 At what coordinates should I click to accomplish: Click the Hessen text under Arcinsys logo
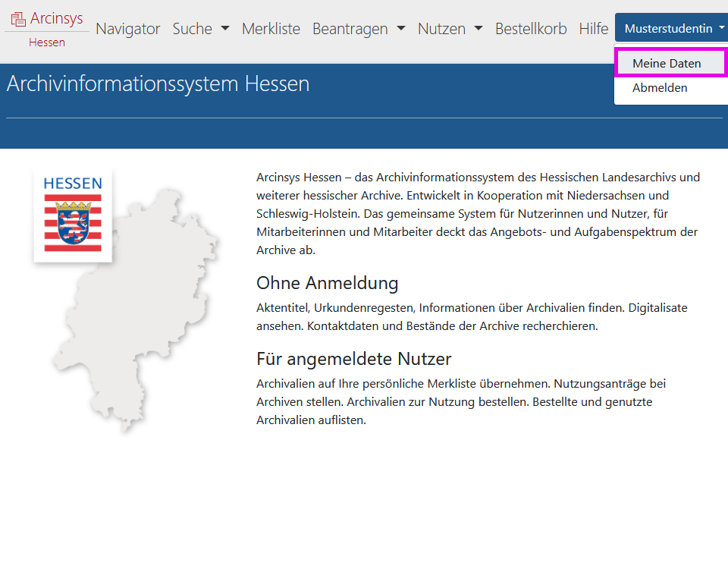(x=47, y=42)
